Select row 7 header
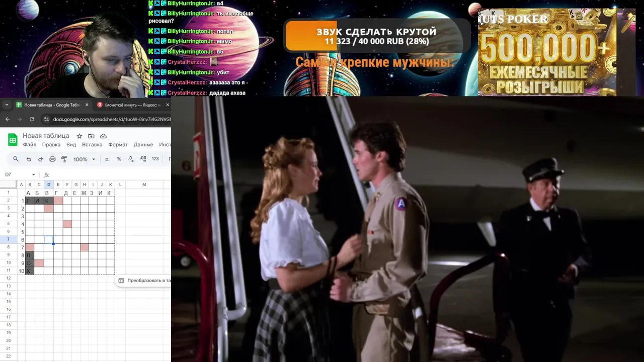This screenshot has width=644, height=362. (9, 239)
